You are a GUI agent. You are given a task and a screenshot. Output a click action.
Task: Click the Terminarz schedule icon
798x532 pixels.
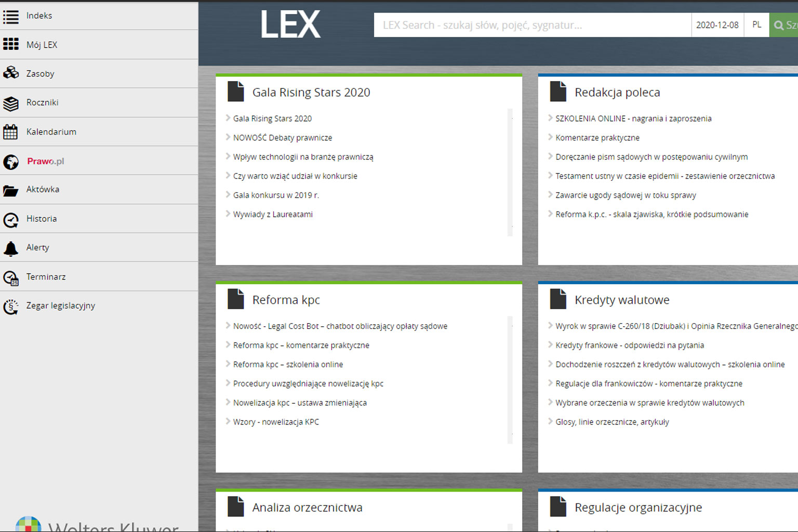tap(11, 278)
